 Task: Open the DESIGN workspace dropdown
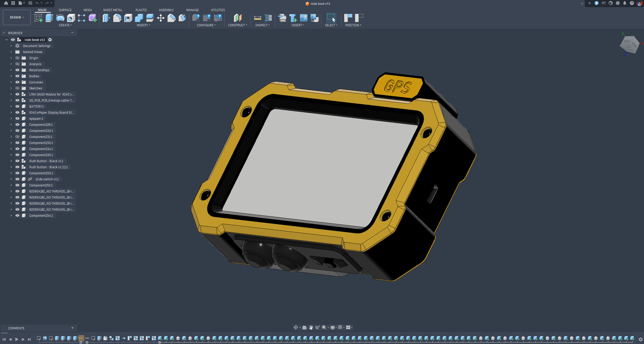click(17, 17)
